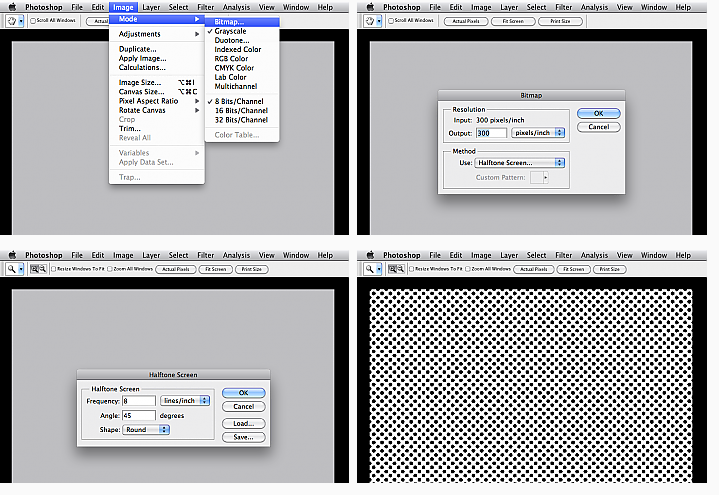
Task: Open Shape dropdown showing Round
Action: (146, 429)
